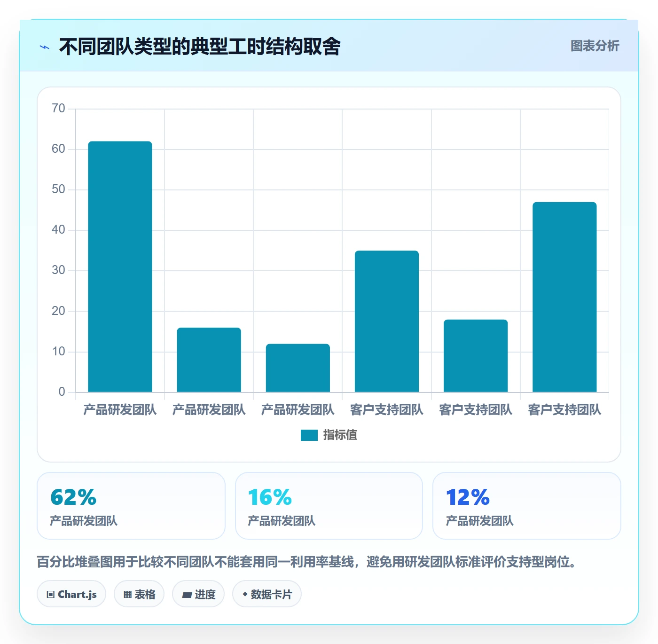Click the chart bar valued at 47
The image size is (658, 644).
coord(564,297)
